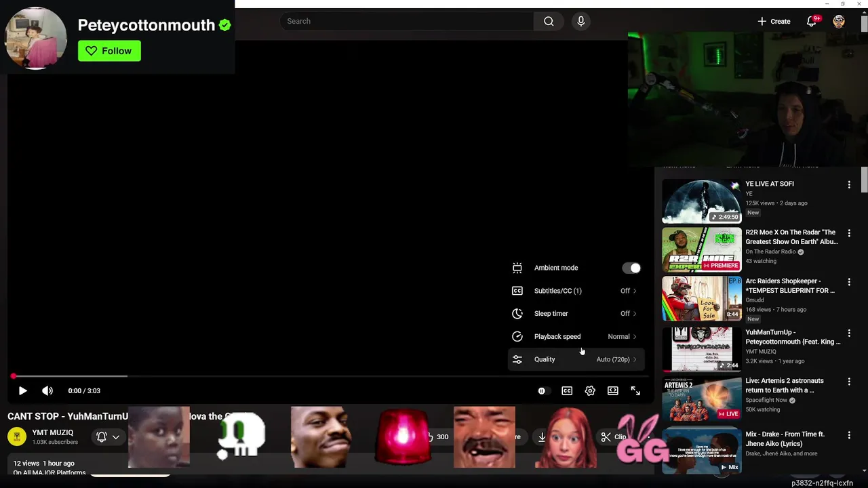Image resolution: width=868 pixels, height=488 pixels.
Task: Mute the video volume speaker
Action: [x=47, y=390]
